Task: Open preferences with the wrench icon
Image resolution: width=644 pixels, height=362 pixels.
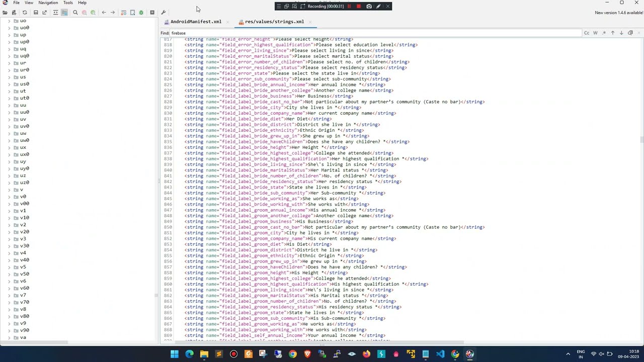Action: pyautogui.click(x=163, y=13)
